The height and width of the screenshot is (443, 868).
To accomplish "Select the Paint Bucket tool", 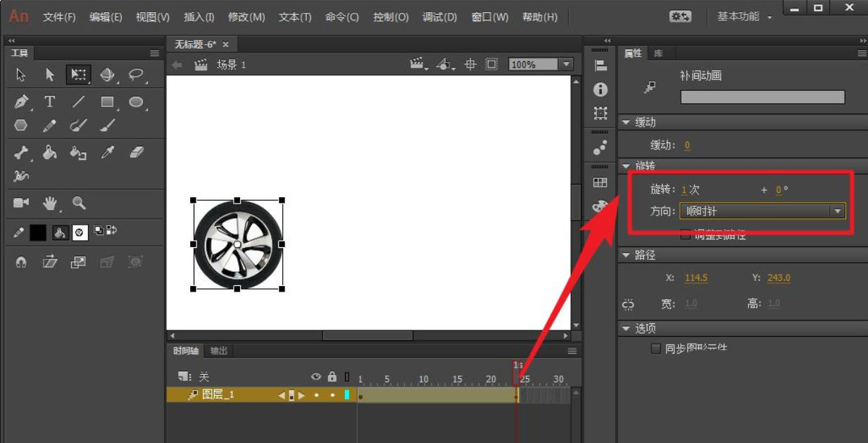I will coord(49,152).
